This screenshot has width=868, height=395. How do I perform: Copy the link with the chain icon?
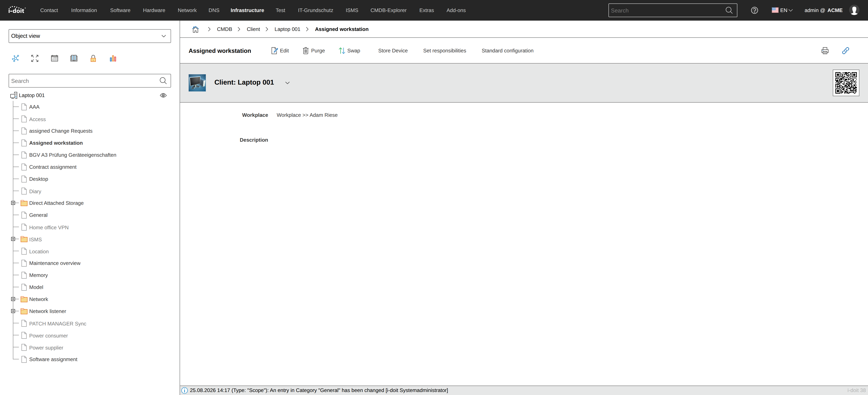click(x=845, y=51)
